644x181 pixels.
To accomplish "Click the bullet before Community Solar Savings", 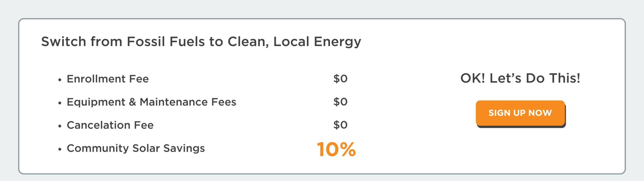I will [60, 149].
